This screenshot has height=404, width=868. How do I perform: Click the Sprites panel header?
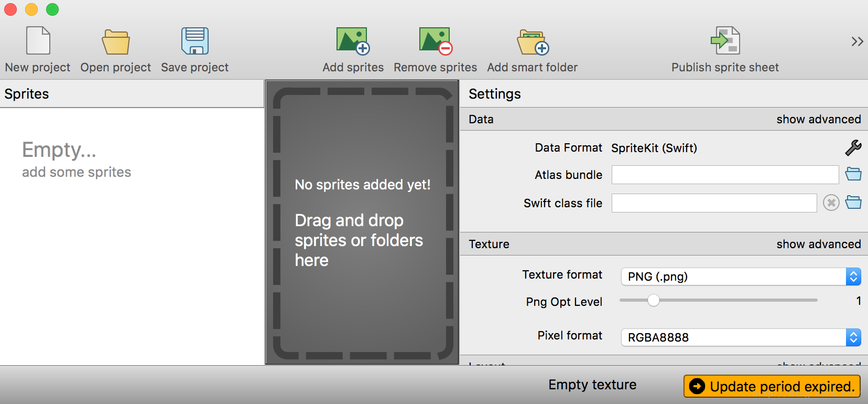coord(132,94)
